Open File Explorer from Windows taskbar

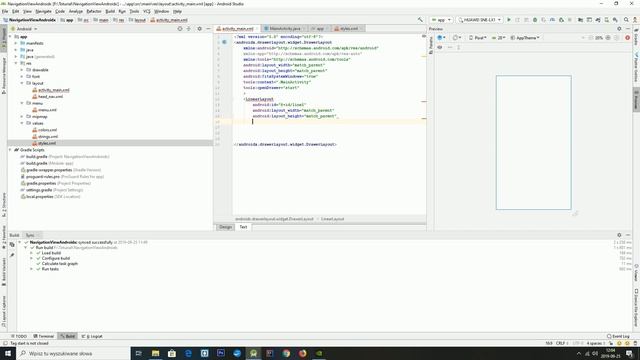(x=156, y=353)
